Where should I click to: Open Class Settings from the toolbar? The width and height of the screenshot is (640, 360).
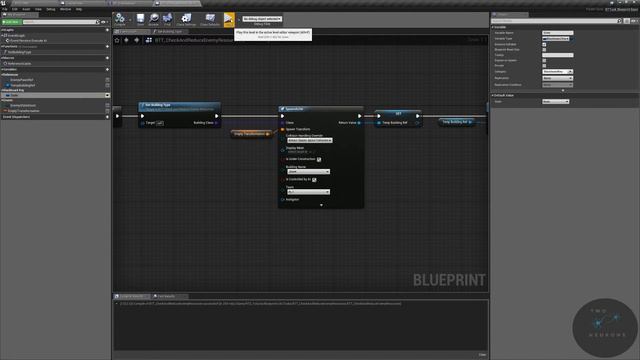point(186,19)
